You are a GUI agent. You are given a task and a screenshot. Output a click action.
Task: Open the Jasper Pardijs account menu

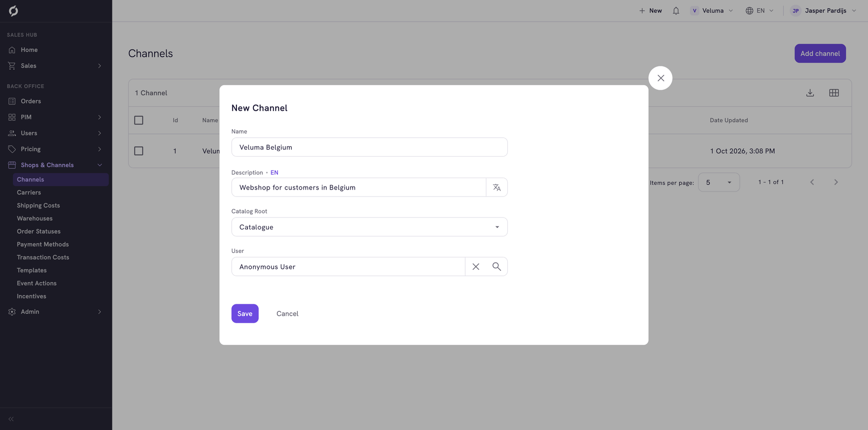pyautogui.click(x=824, y=10)
